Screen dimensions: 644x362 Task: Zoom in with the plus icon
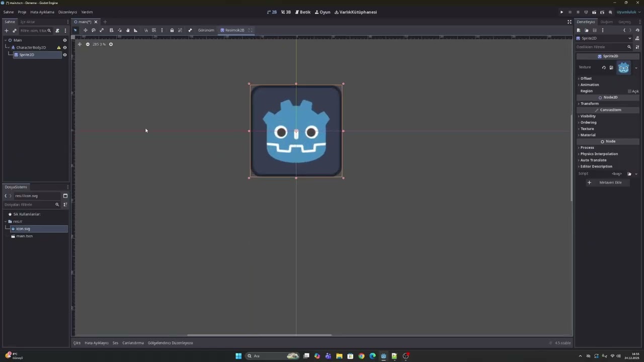point(111,44)
